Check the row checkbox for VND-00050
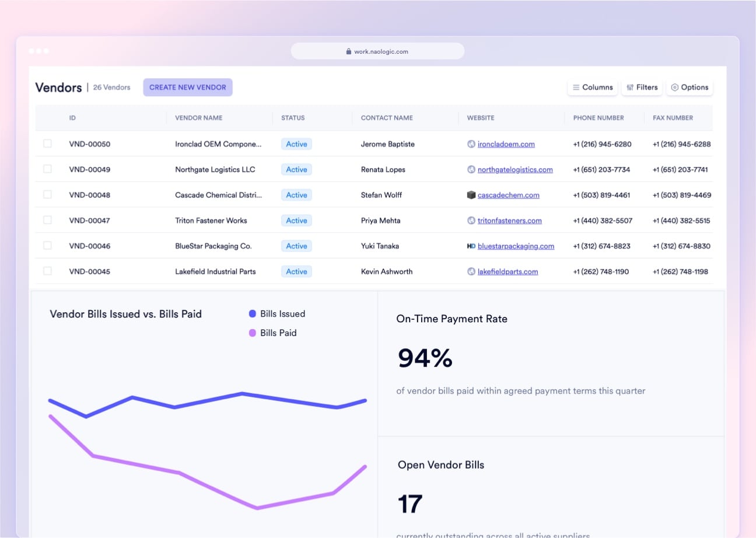The height and width of the screenshot is (538, 756). [47, 143]
